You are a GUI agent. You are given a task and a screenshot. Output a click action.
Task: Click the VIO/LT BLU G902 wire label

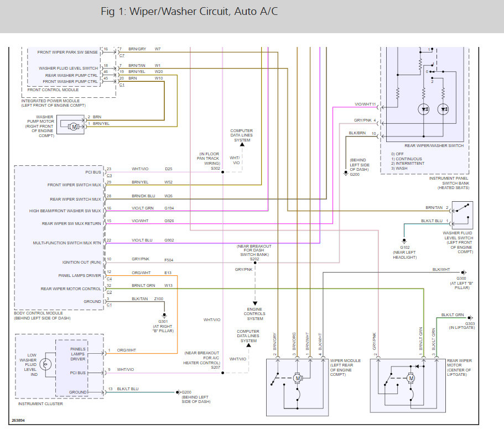(153, 240)
